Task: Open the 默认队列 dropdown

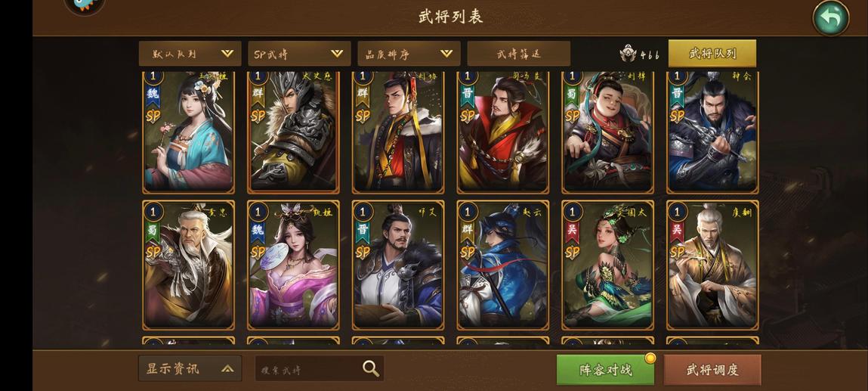Action: 190,54
